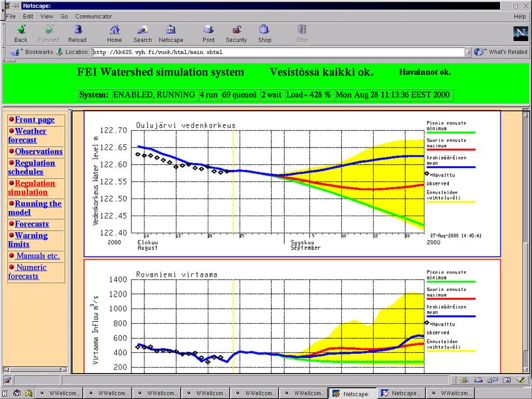532x399 pixels.
Task: Click the 'Vesistössä kaikki ok.' heading
Action: point(322,72)
